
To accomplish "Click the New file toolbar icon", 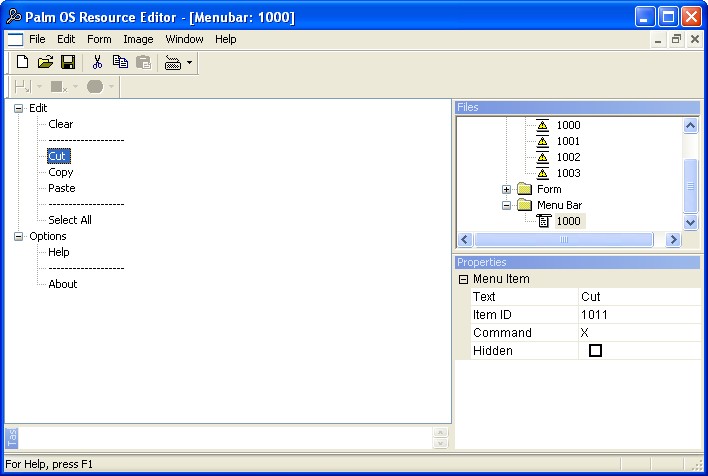I will click(22, 62).
